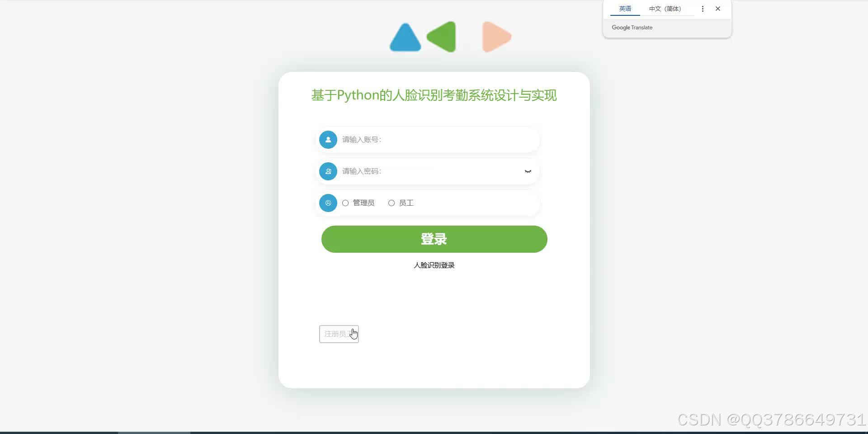
Task: Open the translate options three-dot menu
Action: 702,8
